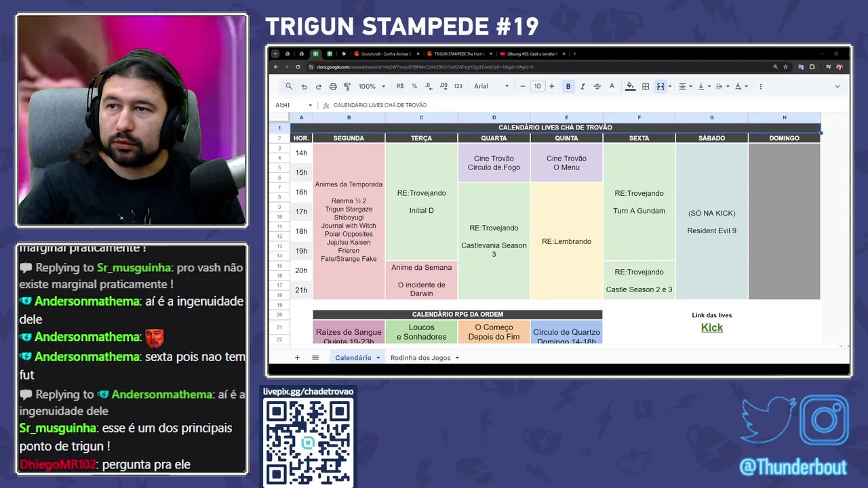Open text wrapping dropdown

(x=722, y=86)
